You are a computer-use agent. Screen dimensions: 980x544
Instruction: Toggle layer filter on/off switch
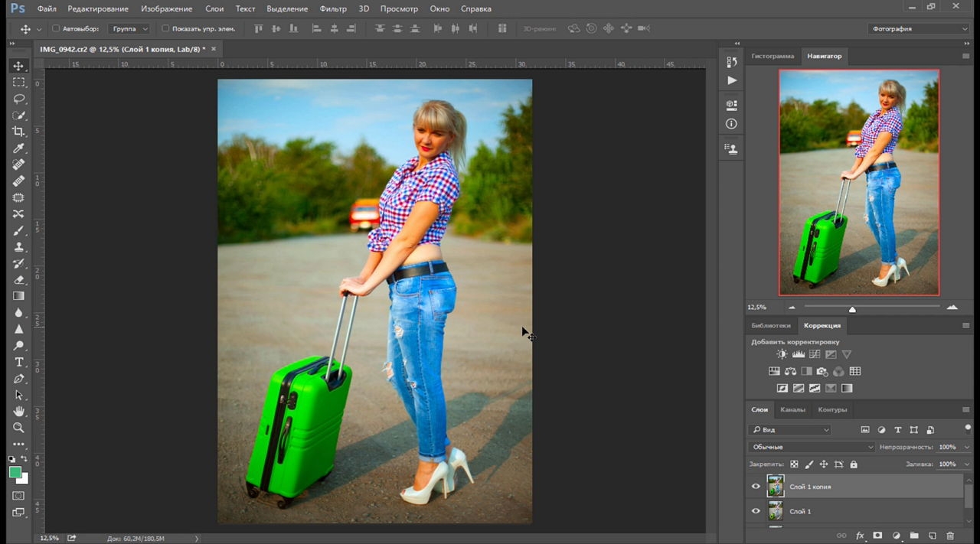click(968, 428)
